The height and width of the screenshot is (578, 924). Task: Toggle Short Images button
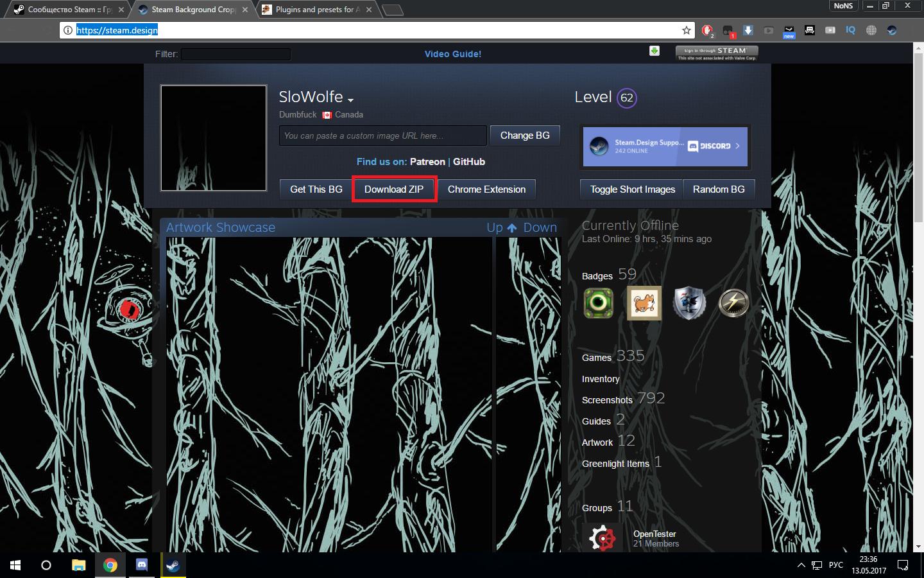click(632, 189)
